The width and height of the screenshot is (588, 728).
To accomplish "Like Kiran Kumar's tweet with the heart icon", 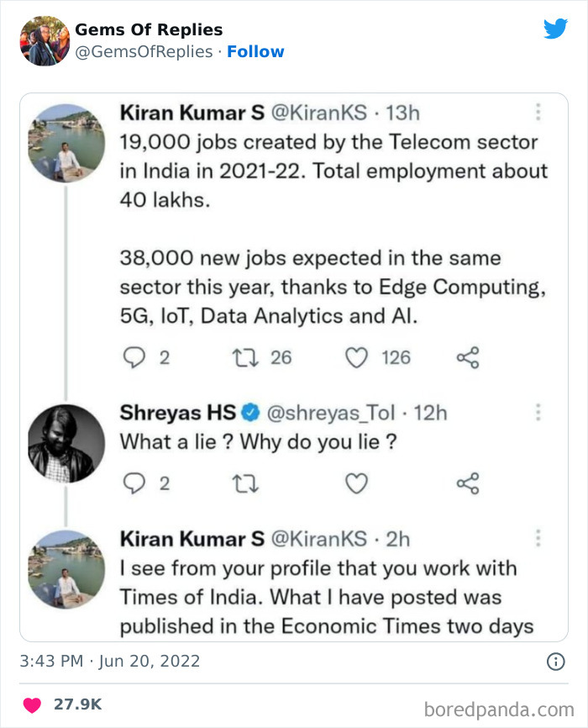I will pyautogui.click(x=356, y=357).
